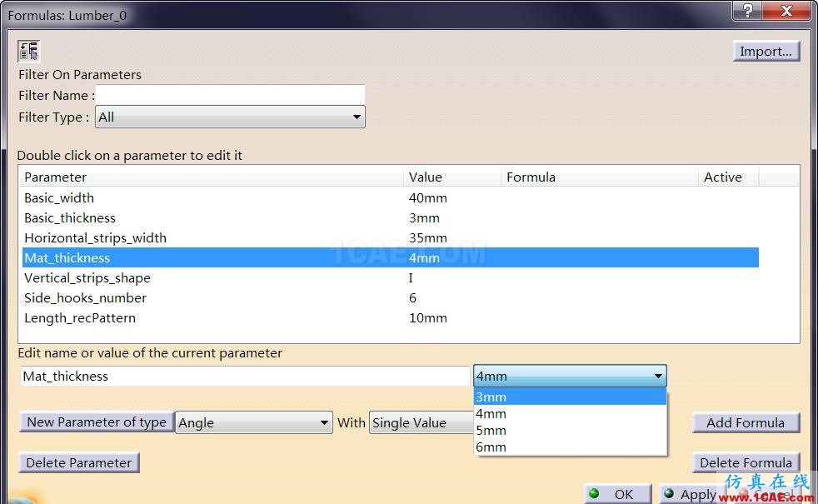Image resolution: width=818 pixels, height=504 pixels.
Task: Confirm with the OK button
Action: 618,493
